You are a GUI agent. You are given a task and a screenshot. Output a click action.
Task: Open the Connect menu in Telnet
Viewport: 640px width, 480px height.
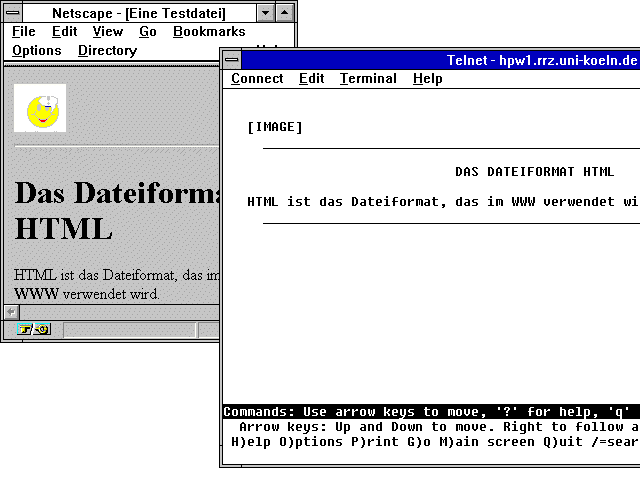(257, 78)
